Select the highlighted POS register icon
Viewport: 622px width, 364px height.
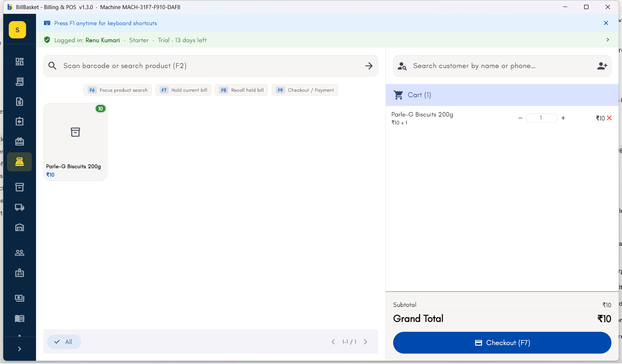tap(19, 162)
